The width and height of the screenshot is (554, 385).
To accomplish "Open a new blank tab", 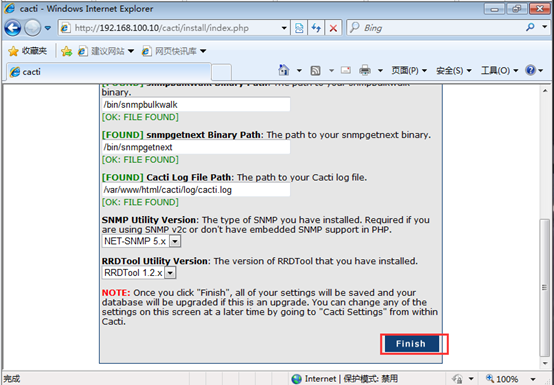I will [x=222, y=72].
